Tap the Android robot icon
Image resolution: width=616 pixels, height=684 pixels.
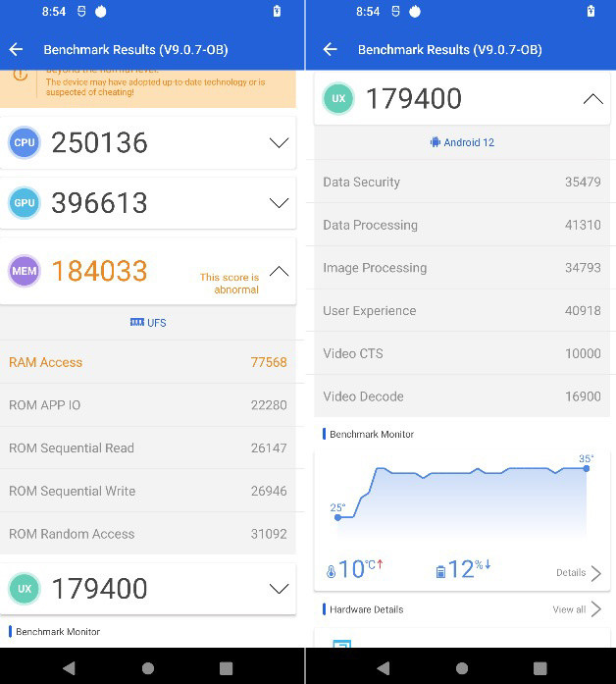coord(436,142)
